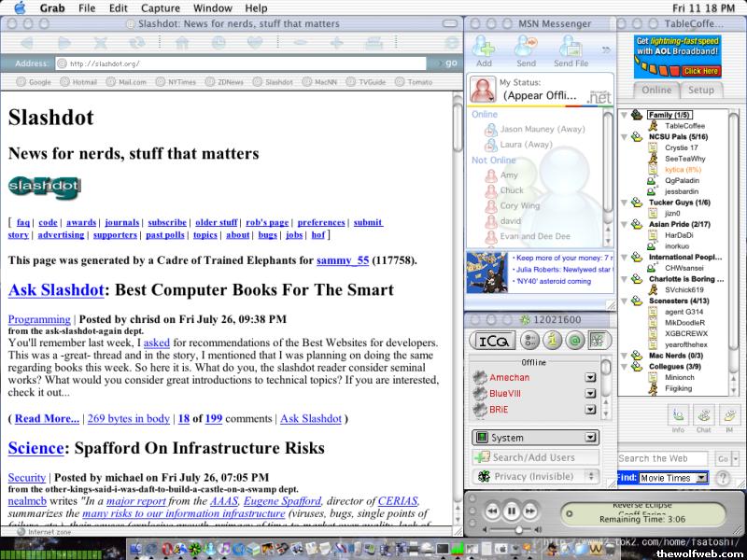
Task: Click the Add contact icon in MSN Messenger
Action: [x=484, y=47]
